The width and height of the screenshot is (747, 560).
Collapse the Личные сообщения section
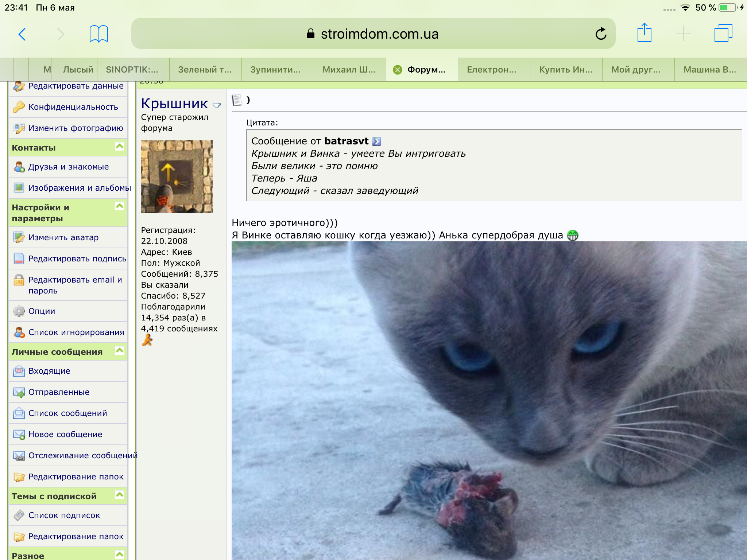point(120,351)
